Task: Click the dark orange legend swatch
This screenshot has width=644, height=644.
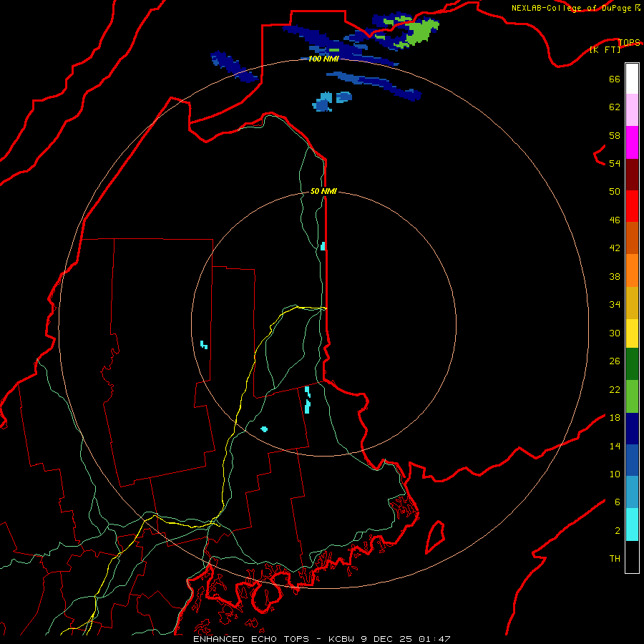Action: click(632, 238)
